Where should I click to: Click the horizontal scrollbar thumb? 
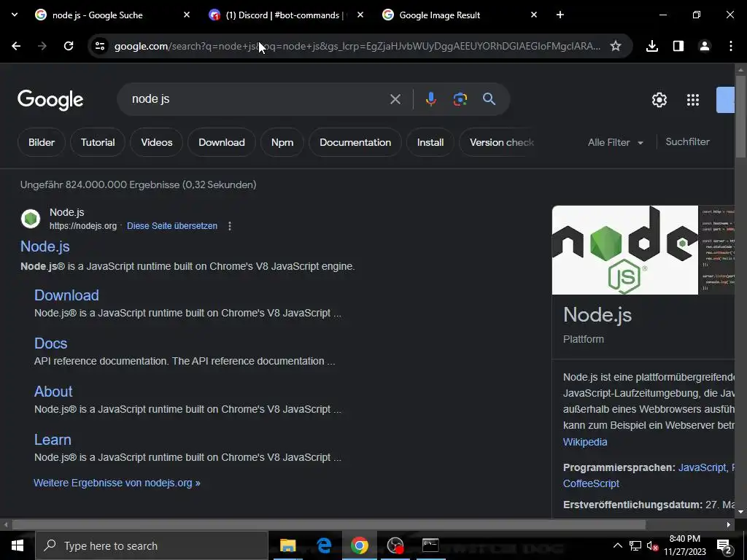pos(329,525)
